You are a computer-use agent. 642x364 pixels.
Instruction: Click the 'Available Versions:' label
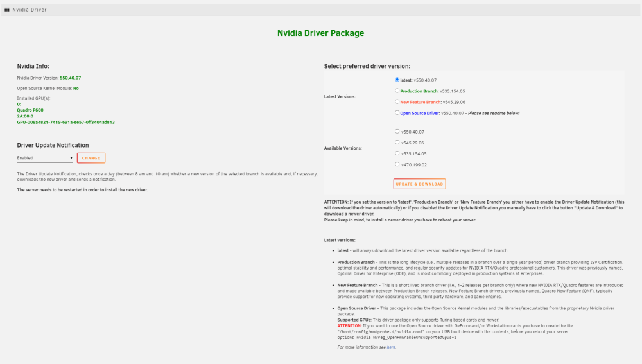(343, 148)
